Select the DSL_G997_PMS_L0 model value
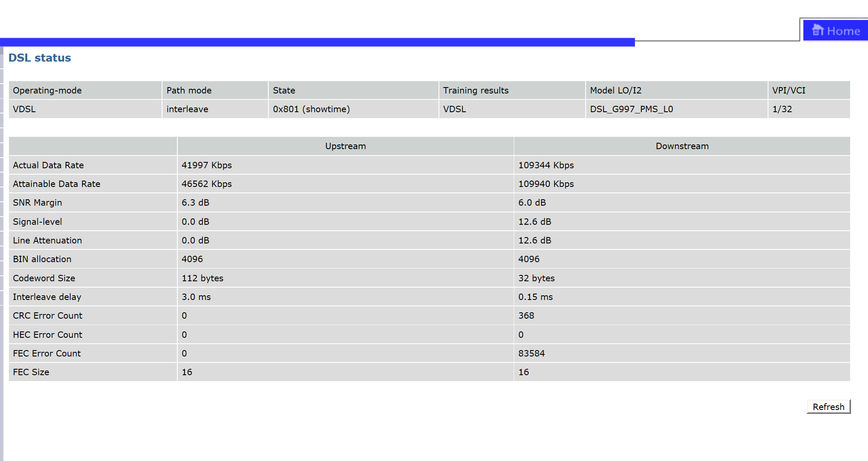The image size is (868, 461). pos(631,109)
